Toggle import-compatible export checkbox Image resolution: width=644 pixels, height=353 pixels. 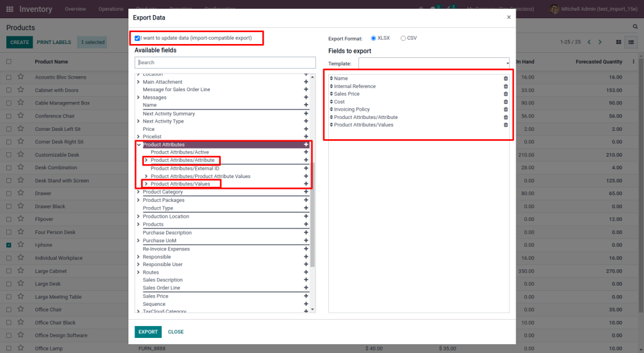[137, 38]
